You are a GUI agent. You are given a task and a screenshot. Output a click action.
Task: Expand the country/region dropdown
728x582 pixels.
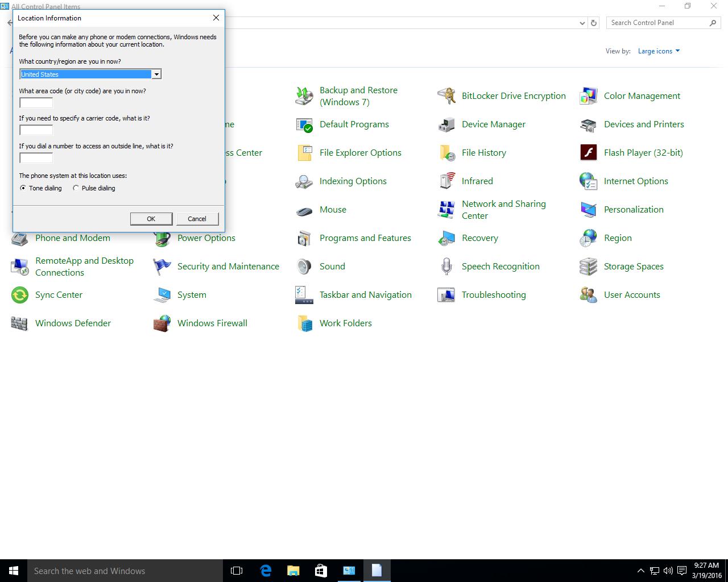coord(156,74)
